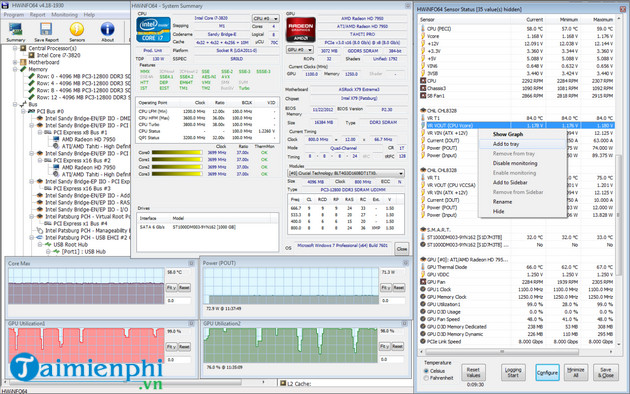The image size is (630, 394).
Task: Click Reset button on Power (POUT) graph
Action: point(399,288)
